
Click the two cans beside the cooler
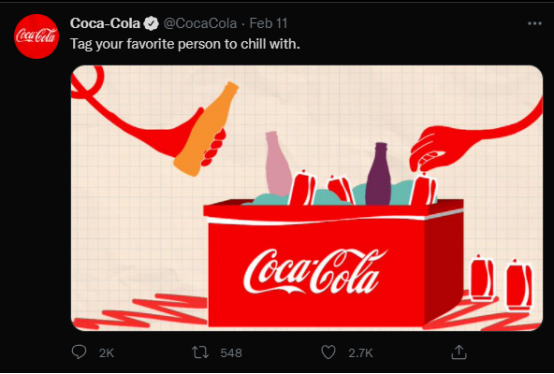coord(501,282)
